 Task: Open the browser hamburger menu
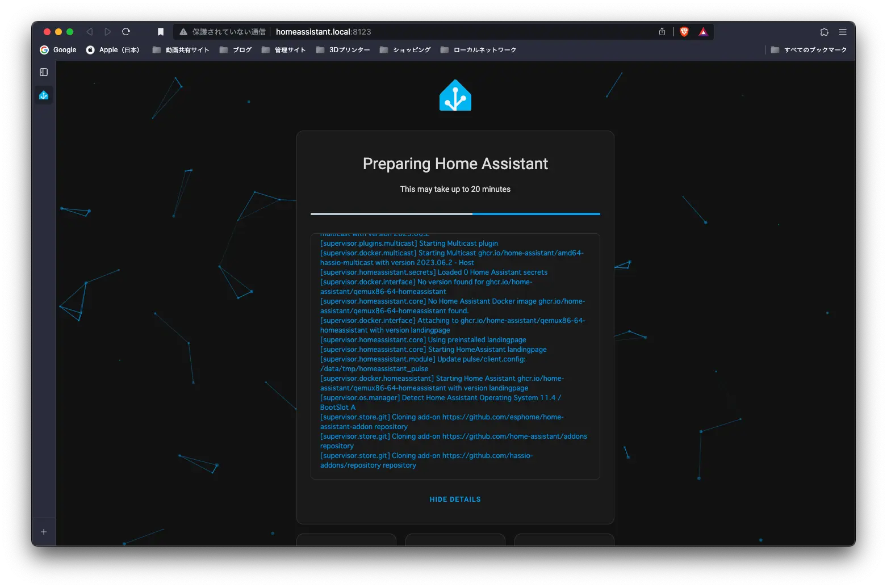tap(843, 32)
